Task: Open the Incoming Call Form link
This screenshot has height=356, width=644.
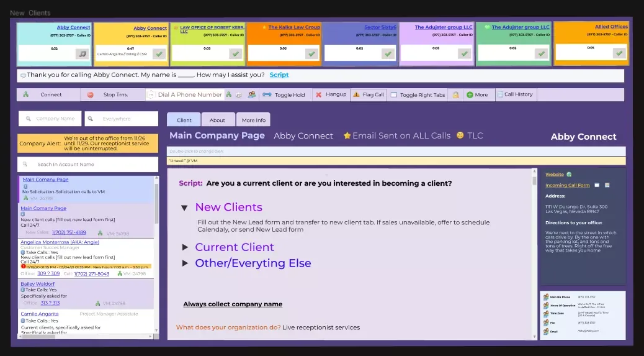Action: (x=567, y=185)
